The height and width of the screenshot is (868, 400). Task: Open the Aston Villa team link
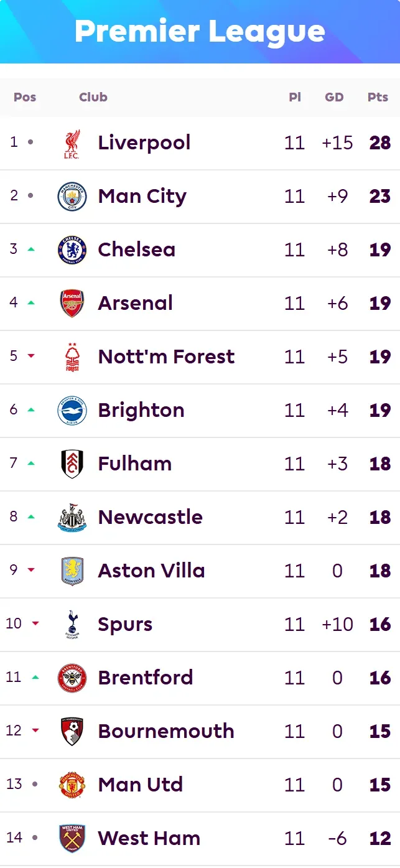tap(152, 571)
